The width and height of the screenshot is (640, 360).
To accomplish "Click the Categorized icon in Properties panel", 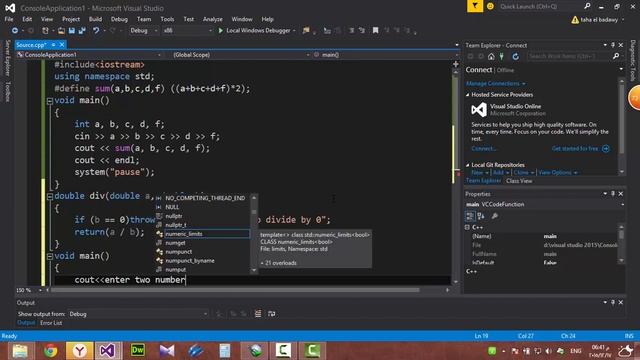I will pyautogui.click(x=470, y=216).
